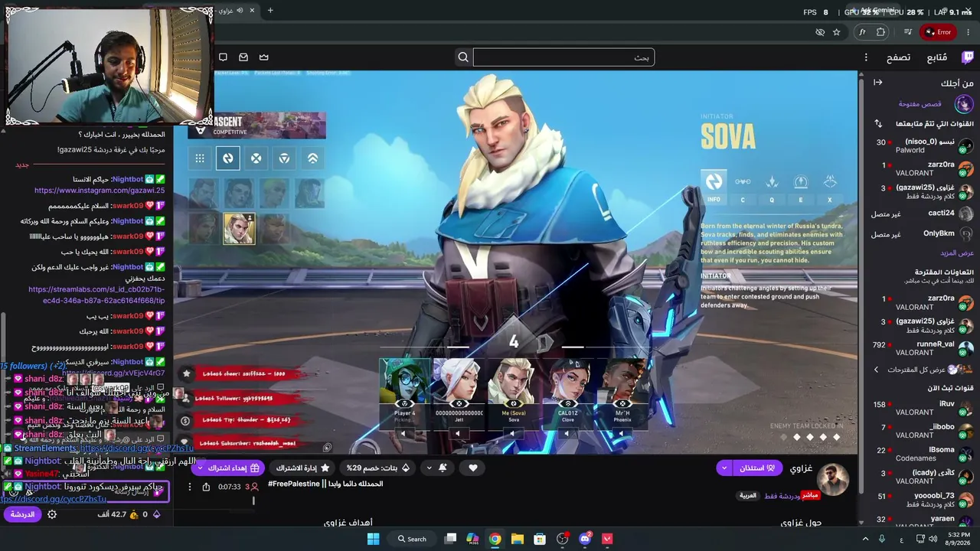Click the إهداء اشتراك gift sub button

228,468
